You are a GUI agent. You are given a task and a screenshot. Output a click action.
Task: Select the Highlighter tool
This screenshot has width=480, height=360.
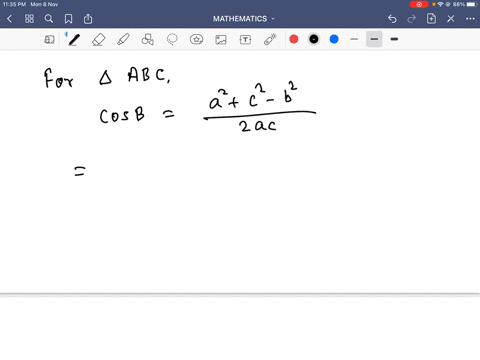coord(123,40)
